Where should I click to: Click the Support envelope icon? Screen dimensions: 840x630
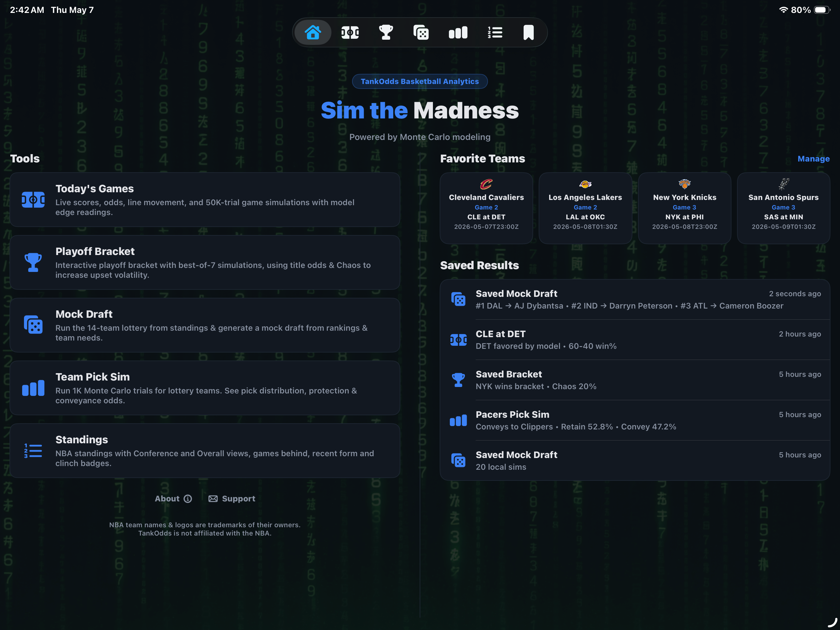click(x=213, y=499)
